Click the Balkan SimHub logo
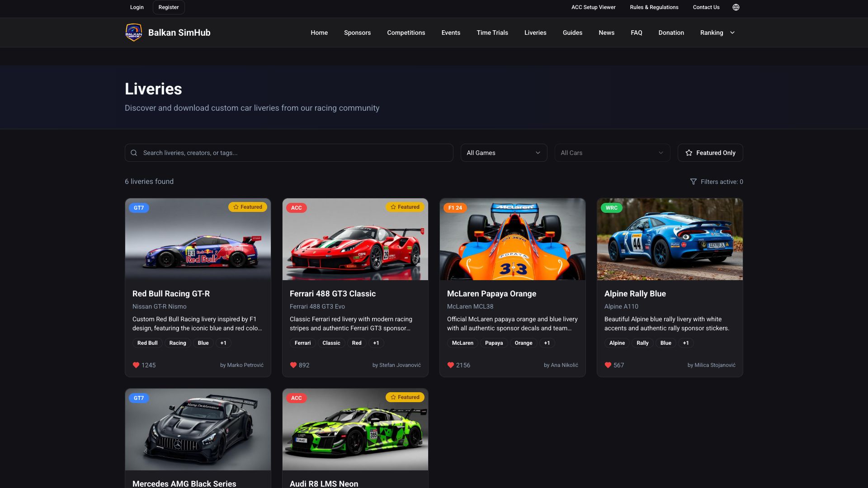Viewport: 868px width, 488px height. point(134,33)
